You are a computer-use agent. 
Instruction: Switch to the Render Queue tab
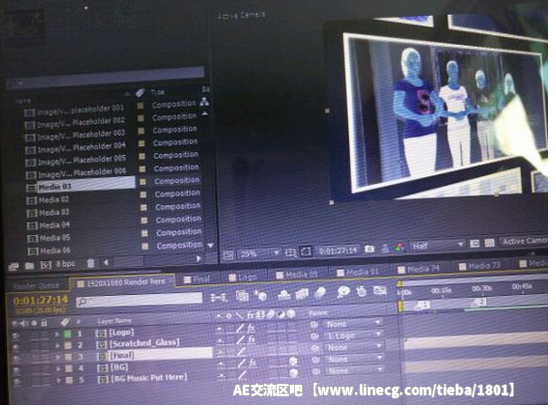coord(36,286)
